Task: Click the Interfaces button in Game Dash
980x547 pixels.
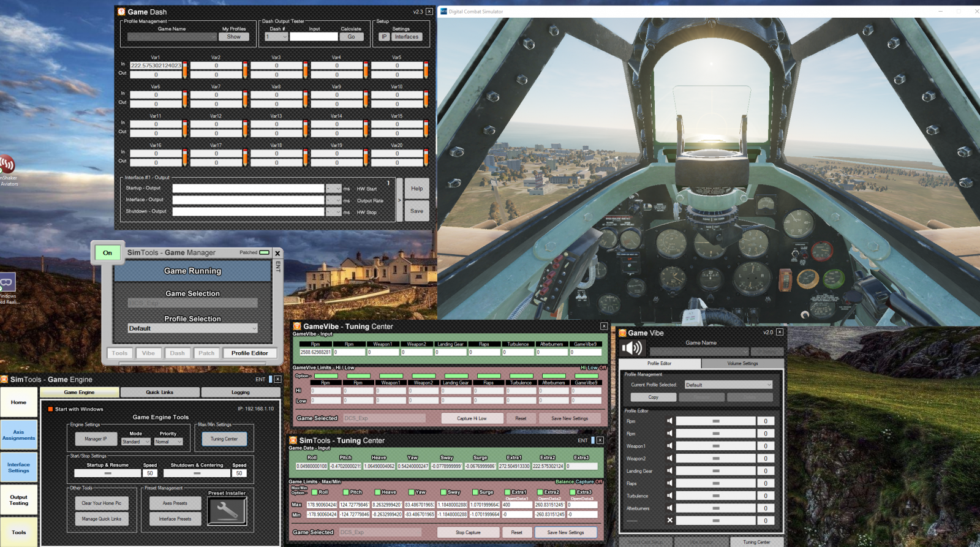Action: tap(407, 37)
